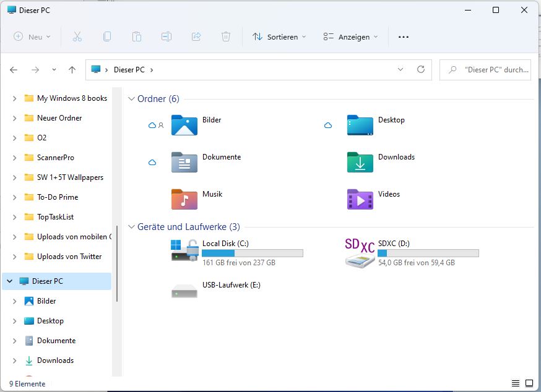541x392 pixels.
Task: Click the Share icon in toolbar
Action: coord(196,37)
